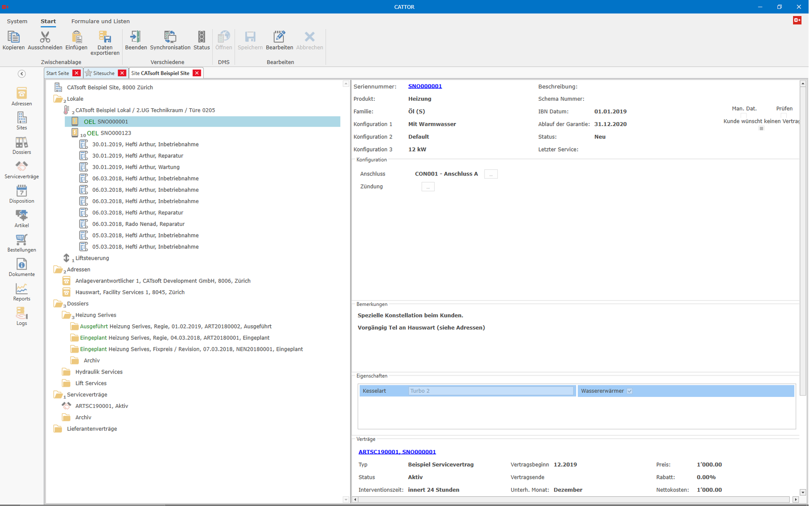Enable the Prüfen checkbox

[x=784, y=116]
